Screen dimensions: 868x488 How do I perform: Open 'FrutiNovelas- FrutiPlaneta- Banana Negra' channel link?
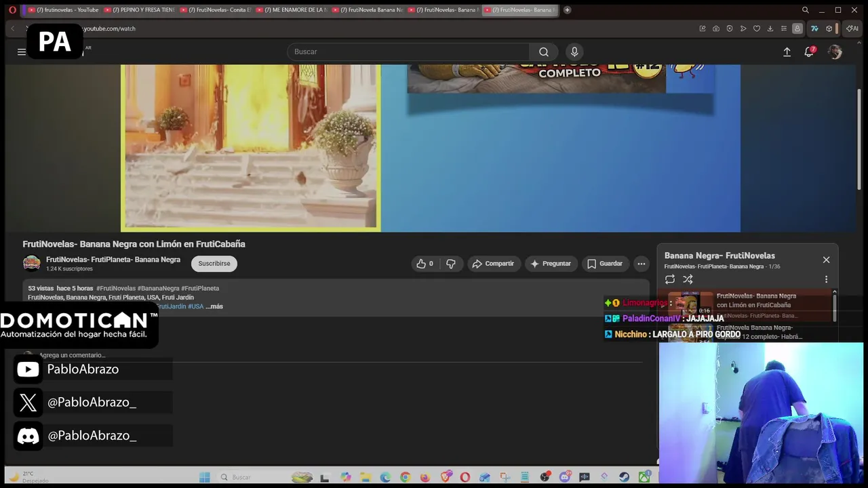pos(113,260)
